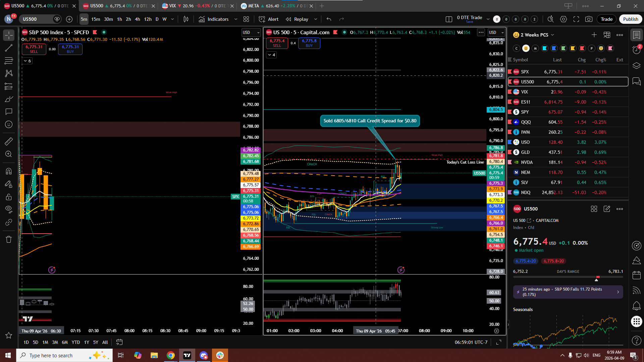The width and height of the screenshot is (644, 362).
Task: Open Chrome from the Windows taskbar
Action: (171, 355)
